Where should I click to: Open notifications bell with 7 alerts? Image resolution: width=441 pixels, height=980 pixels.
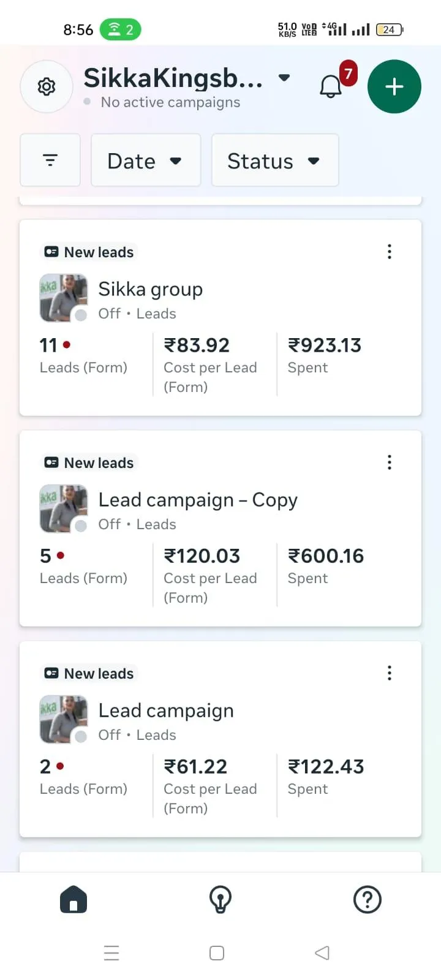(x=331, y=86)
